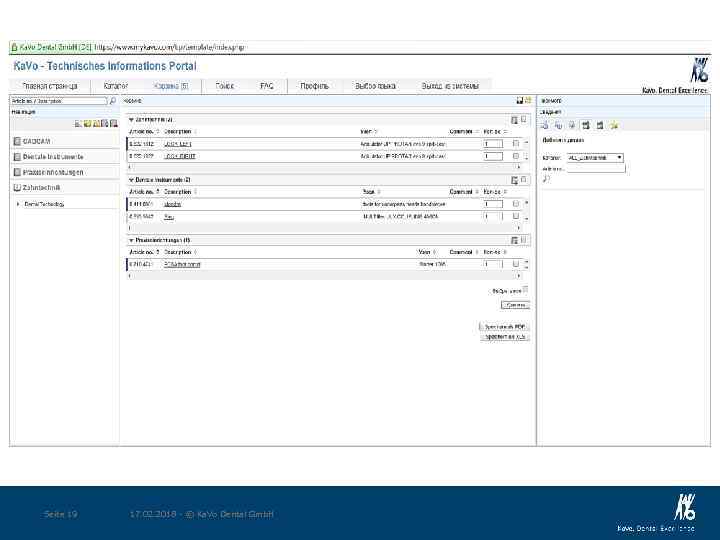Select the checkbox of the first Dentale Instrumente row
The width and height of the screenshot is (720, 540).
[516, 203]
